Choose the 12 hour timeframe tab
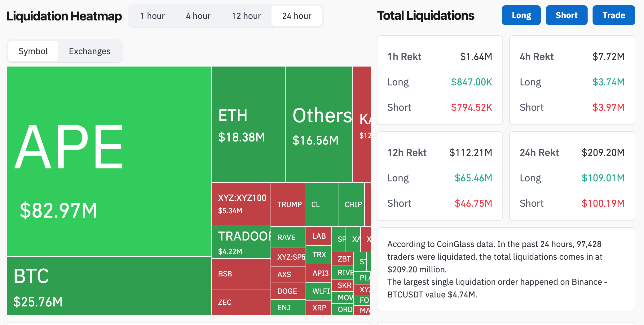The width and height of the screenshot is (644, 325). pyautogui.click(x=246, y=16)
